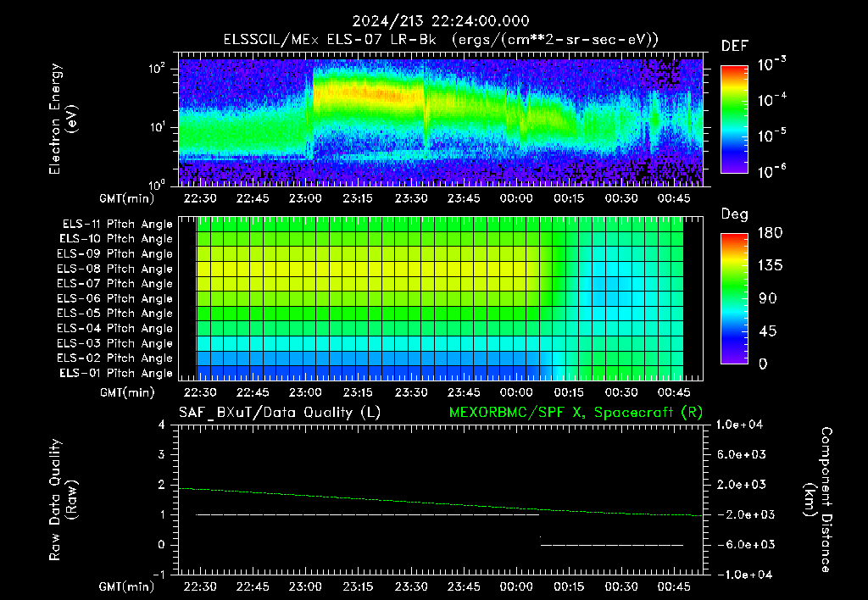Click the 10² tick of the energy axis

(x=157, y=69)
